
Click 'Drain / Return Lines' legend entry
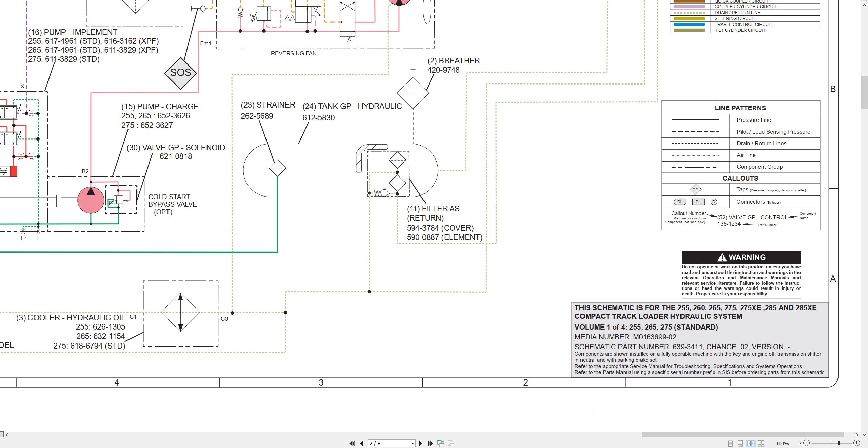(762, 143)
